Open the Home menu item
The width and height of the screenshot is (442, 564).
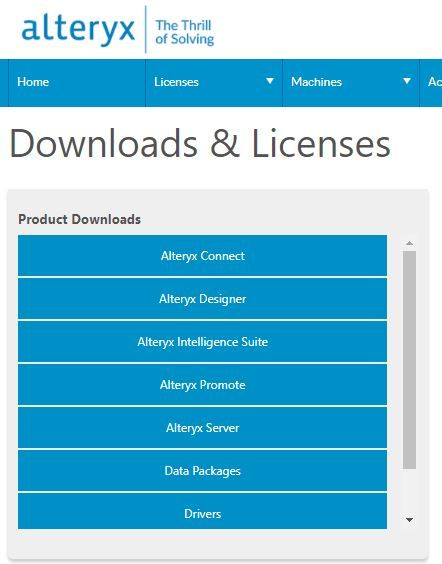[x=77, y=82]
